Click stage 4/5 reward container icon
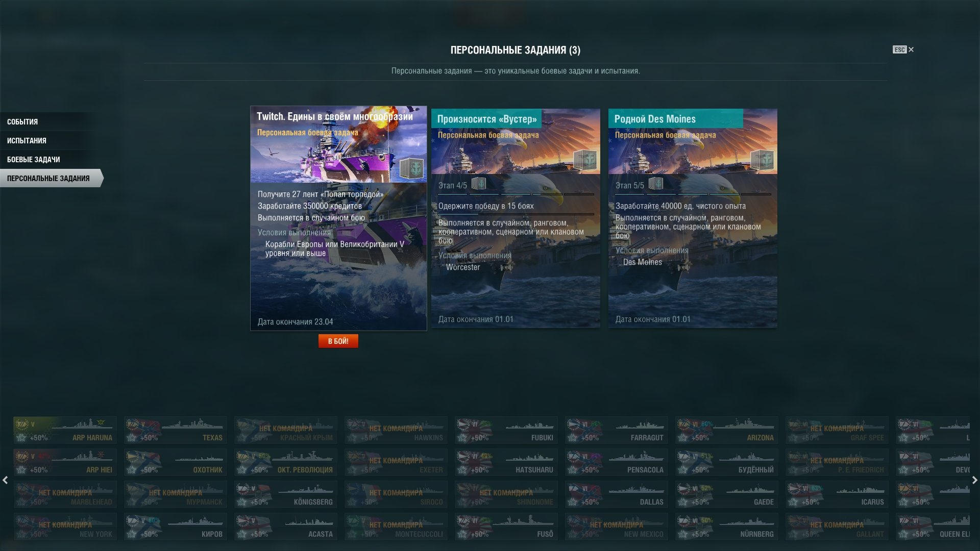The image size is (980, 551). point(479,184)
